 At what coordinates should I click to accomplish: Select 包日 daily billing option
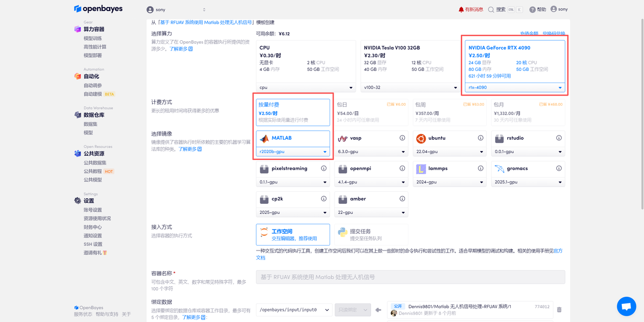click(371, 112)
